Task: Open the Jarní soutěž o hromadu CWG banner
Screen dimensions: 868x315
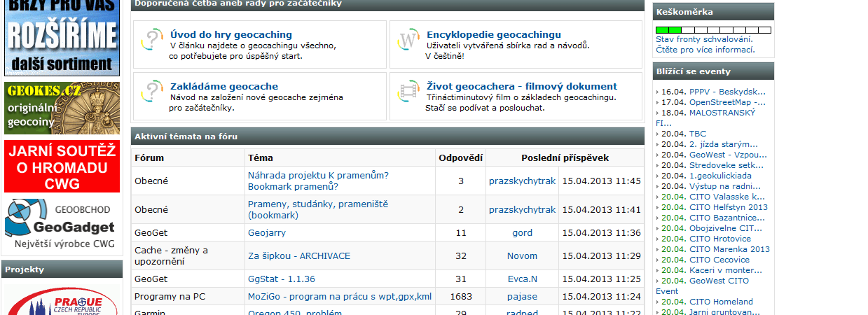Action: tap(62, 166)
